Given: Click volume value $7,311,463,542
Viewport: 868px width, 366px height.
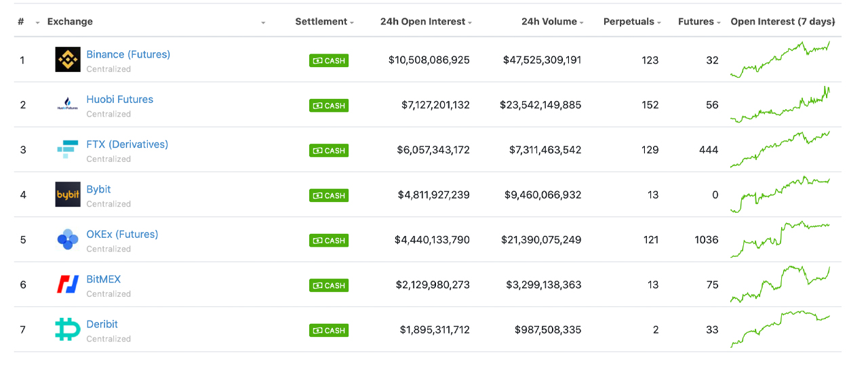Looking at the screenshot, I should pyautogui.click(x=545, y=150).
